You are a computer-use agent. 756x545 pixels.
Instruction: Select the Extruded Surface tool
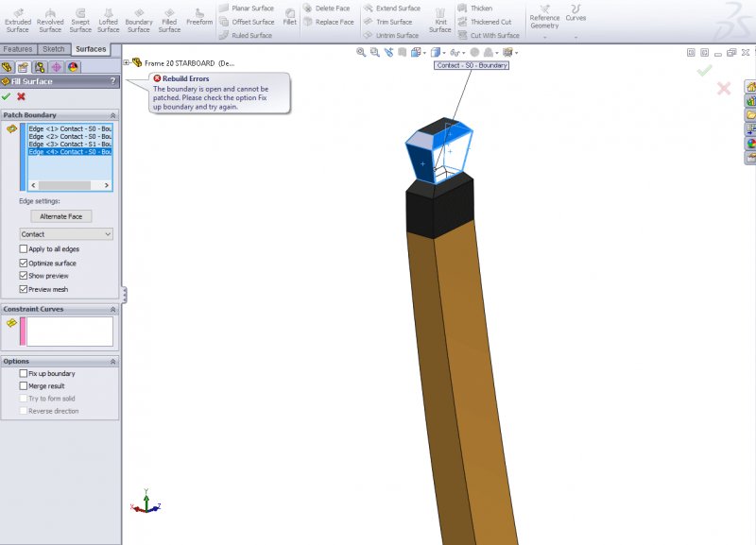coord(18,21)
